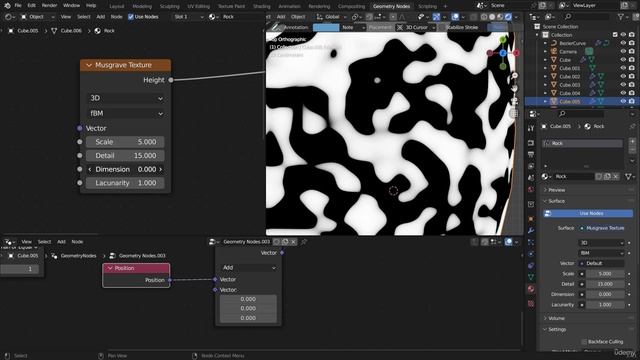
Task: Open the Render properties tab icon
Action: pos(531,143)
